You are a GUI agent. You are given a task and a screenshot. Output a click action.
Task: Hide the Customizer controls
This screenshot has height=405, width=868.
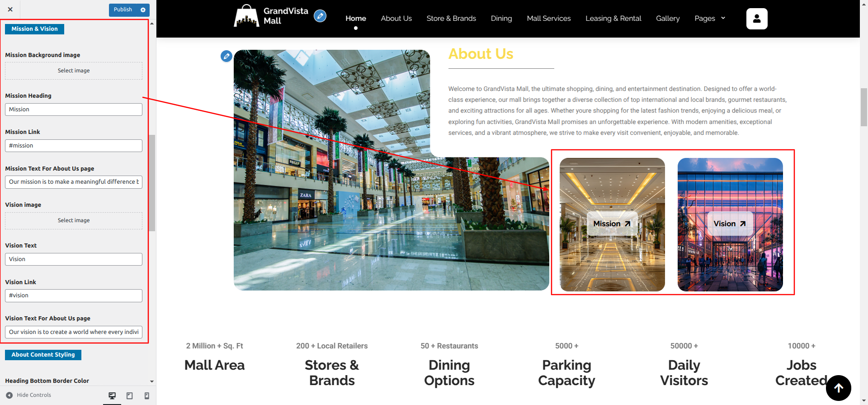pyautogui.click(x=29, y=395)
